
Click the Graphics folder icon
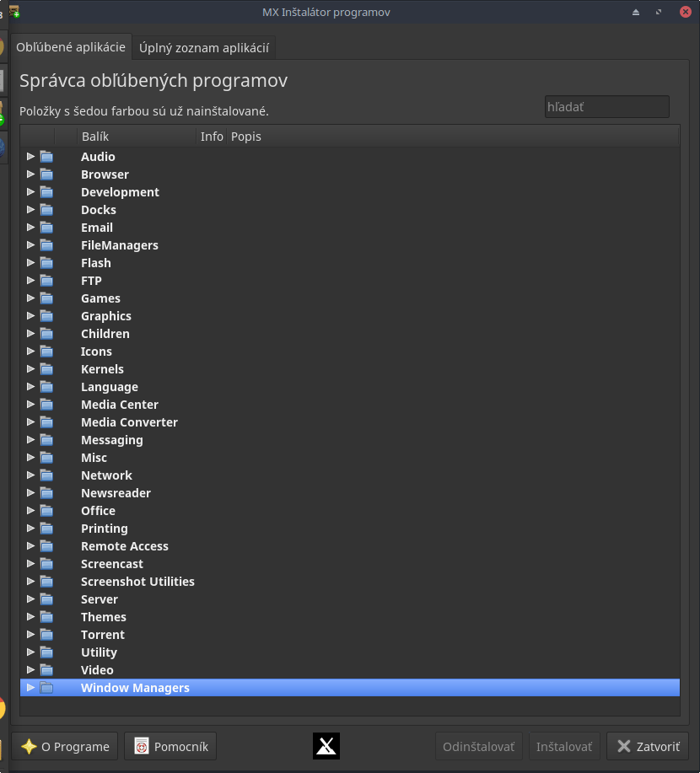click(46, 316)
